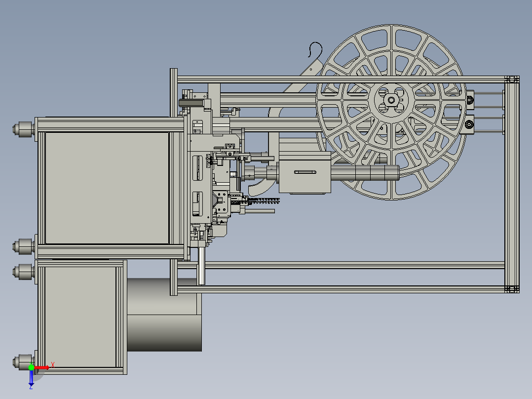Screen dimensions: 532x399
Task: Click the topmost cylindrical foot on left side
Action: click(23, 129)
